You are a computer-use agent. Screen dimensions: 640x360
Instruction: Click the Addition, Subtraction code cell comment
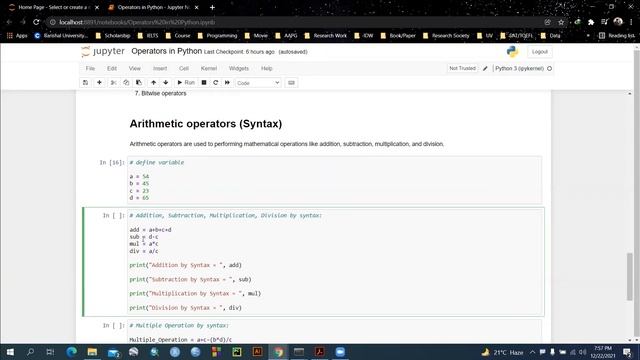(225, 215)
